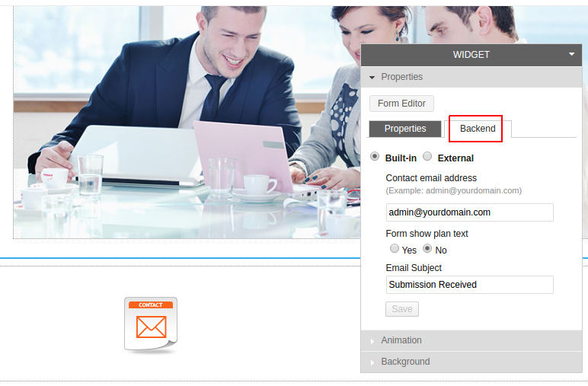Click the example admin@yourdomain.com hint text

pos(454,191)
